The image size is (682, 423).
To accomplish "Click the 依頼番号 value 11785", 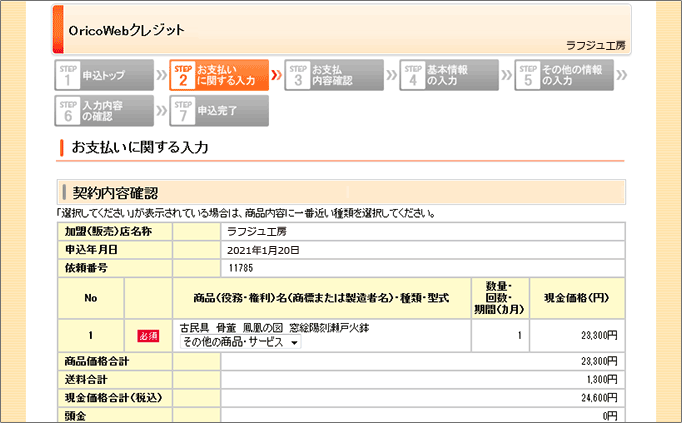I will click(241, 268).
